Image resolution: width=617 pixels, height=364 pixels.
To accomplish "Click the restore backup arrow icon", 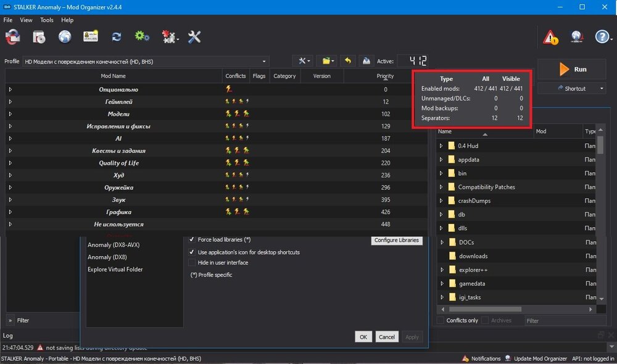I will click(348, 61).
